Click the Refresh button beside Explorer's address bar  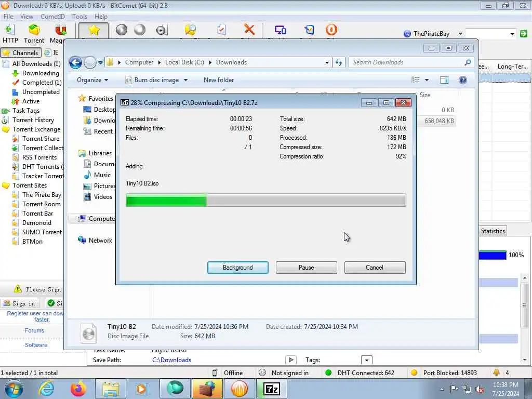339,62
